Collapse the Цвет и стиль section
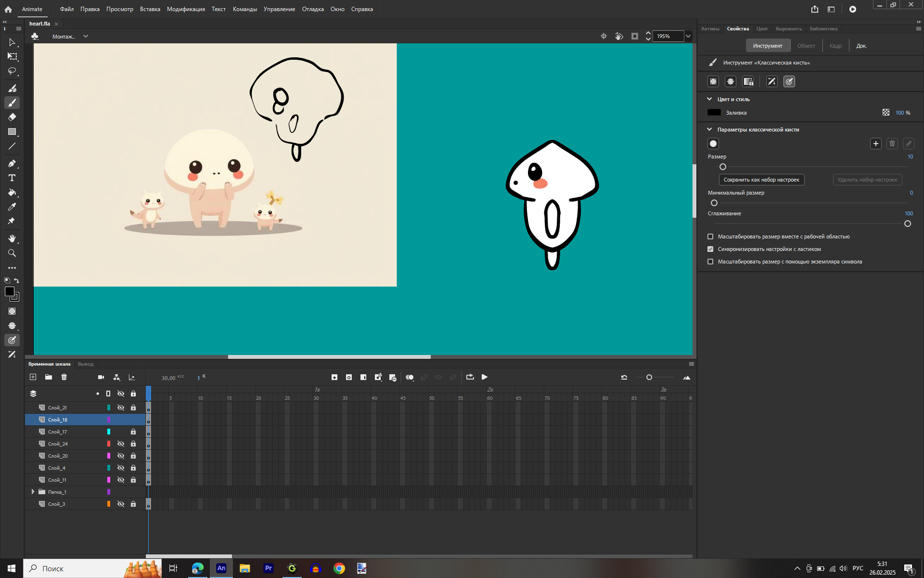This screenshot has width=924, height=578. (x=709, y=99)
